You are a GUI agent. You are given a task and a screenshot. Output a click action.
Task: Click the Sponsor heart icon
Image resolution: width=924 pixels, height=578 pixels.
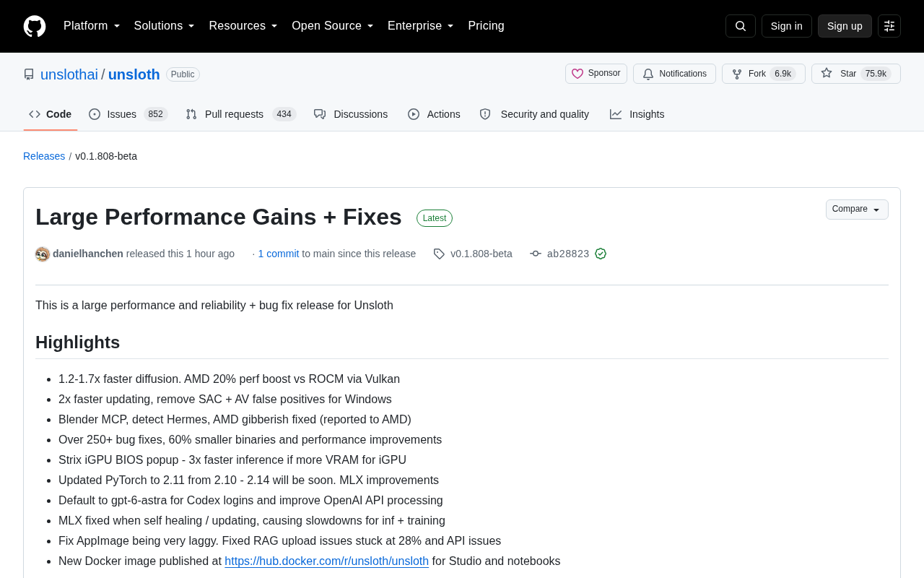(577, 74)
